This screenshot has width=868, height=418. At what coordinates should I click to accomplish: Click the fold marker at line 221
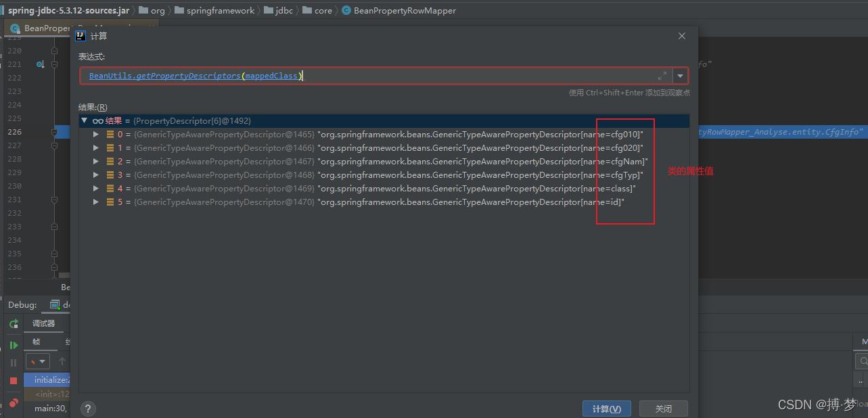click(x=55, y=64)
